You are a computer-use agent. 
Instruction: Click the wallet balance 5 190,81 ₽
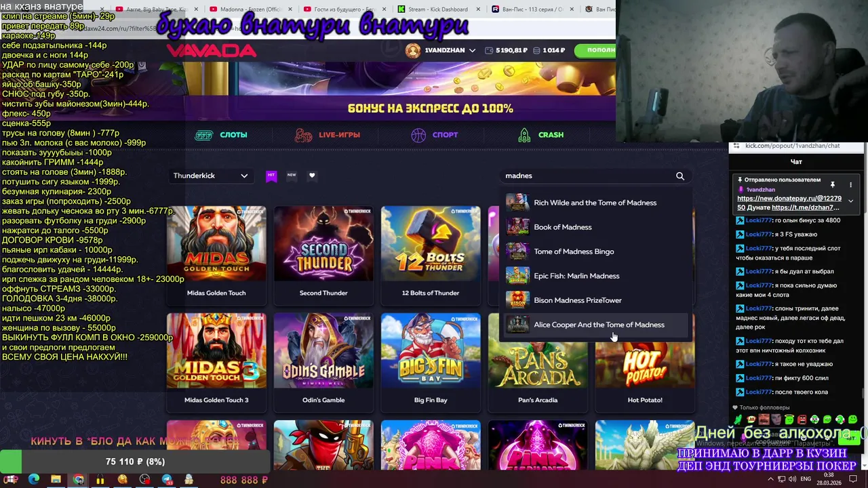[505, 50]
